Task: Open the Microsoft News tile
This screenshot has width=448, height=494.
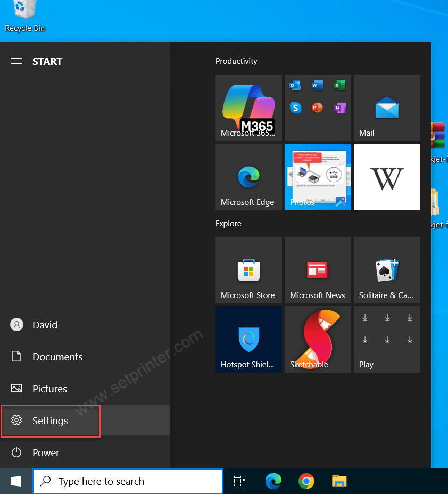Action: click(x=318, y=270)
